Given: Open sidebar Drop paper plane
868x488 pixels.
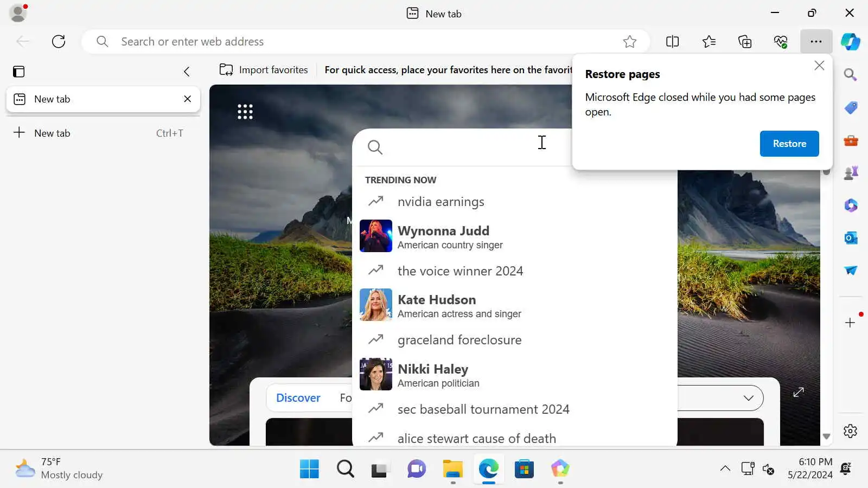Looking at the screenshot, I should (850, 270).
